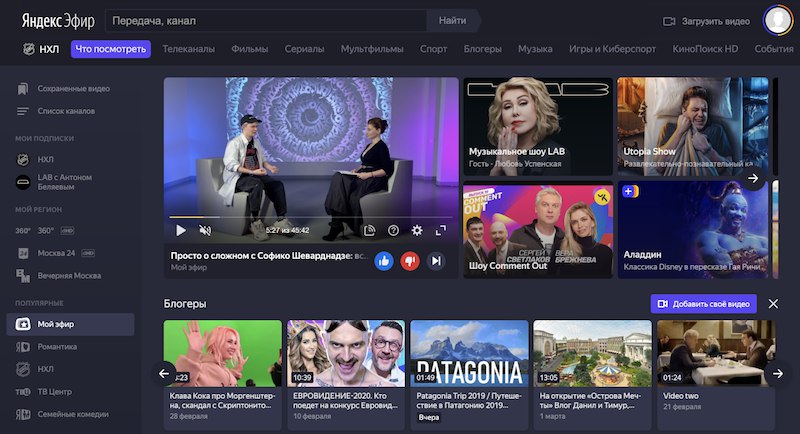The width and height of the screenshot is (800, 434).
Task: Like the video with thumbs up
Action: (384, 261)
